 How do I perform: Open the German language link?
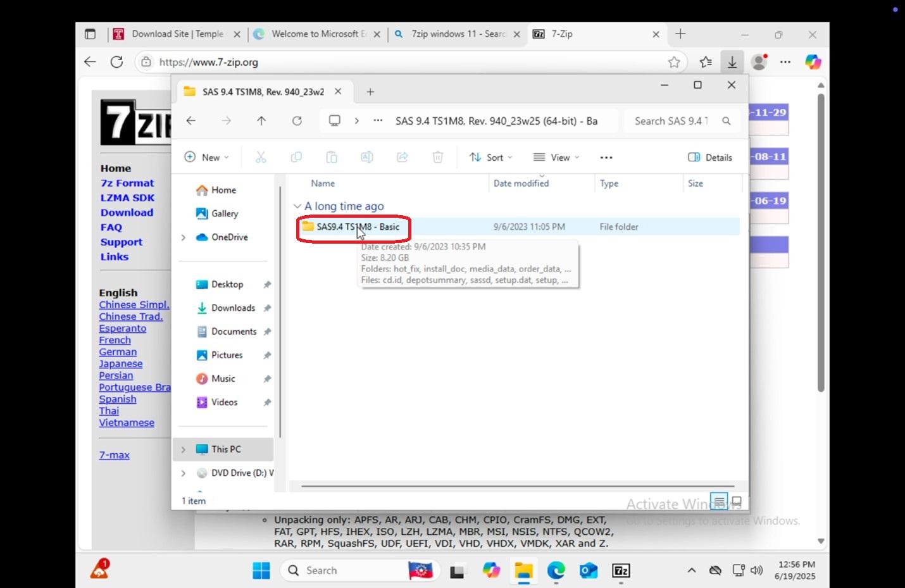[x=118, y=352]
